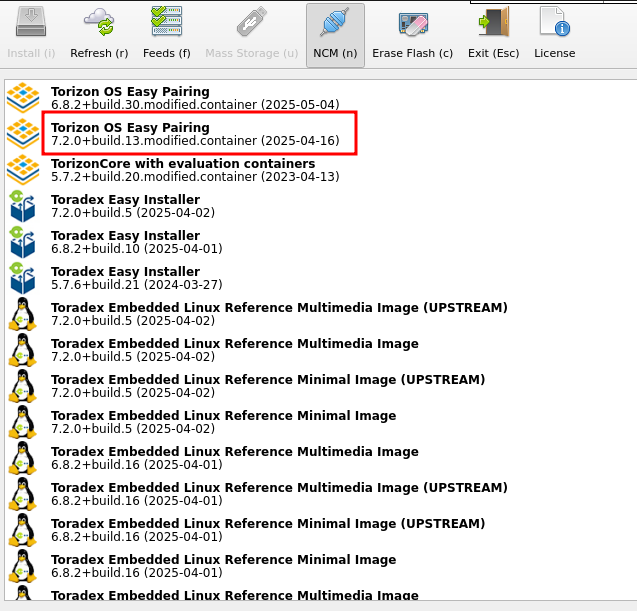Click penguin icon of 7.2.0 Minimal Image non-upstream
This screenshot has width=637, height=611.
(23, 422)
